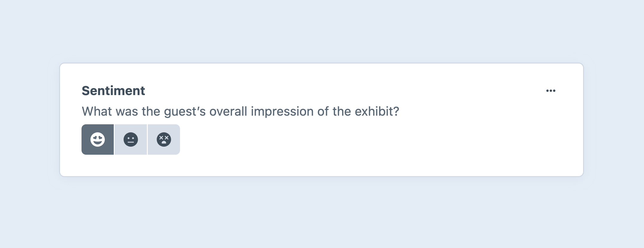Screen dimensions: 644x248
Task: Select the heart-eyes smiling face rating
Action: [x=98, y=139]
